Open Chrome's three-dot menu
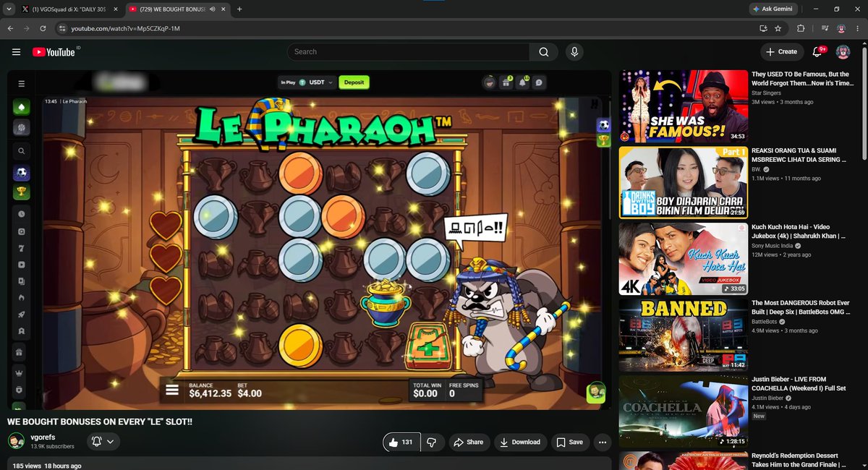 859,28
